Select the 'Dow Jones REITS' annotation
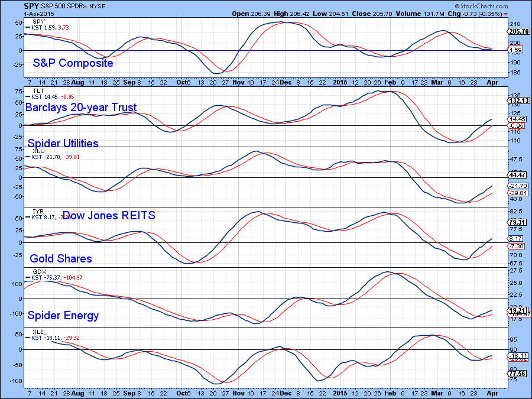532x399 pixels. [109, 215]
